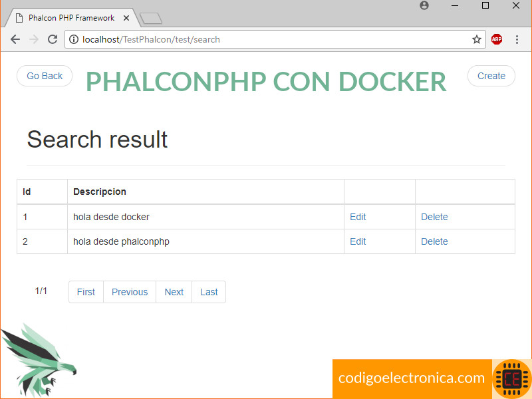The height and width of the screenshot is (399, 532).
Task: Bookmark this page with the star icon
Action: click(x=477, y=39)
